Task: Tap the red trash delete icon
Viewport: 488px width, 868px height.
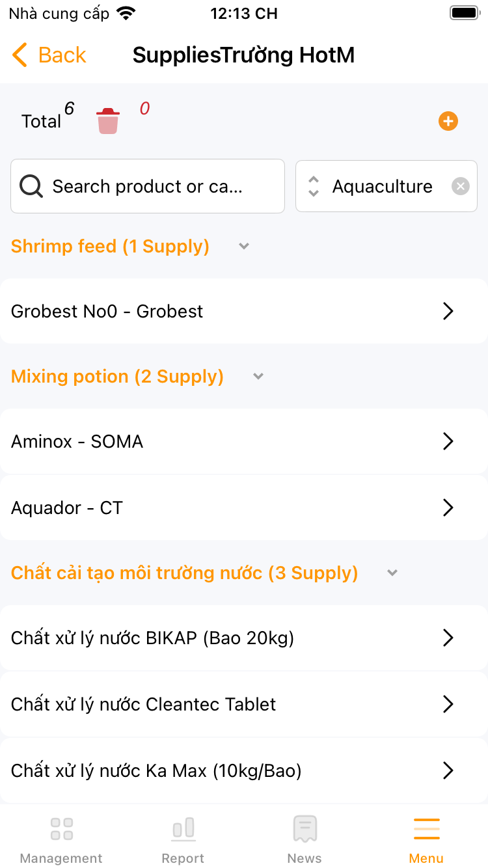Action: tap(108, 121)
